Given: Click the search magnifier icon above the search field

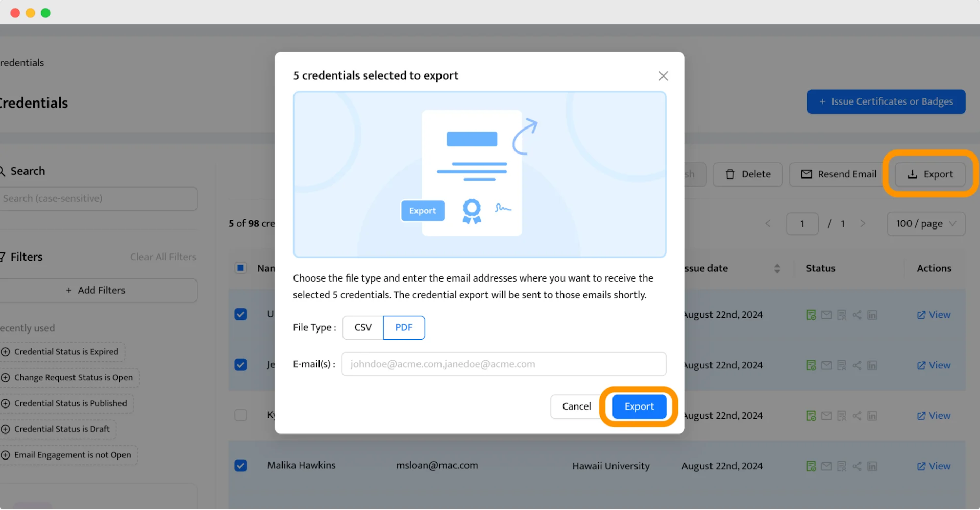Looking at the screenshot, I should pyautogui.click(x=3, y=170).
